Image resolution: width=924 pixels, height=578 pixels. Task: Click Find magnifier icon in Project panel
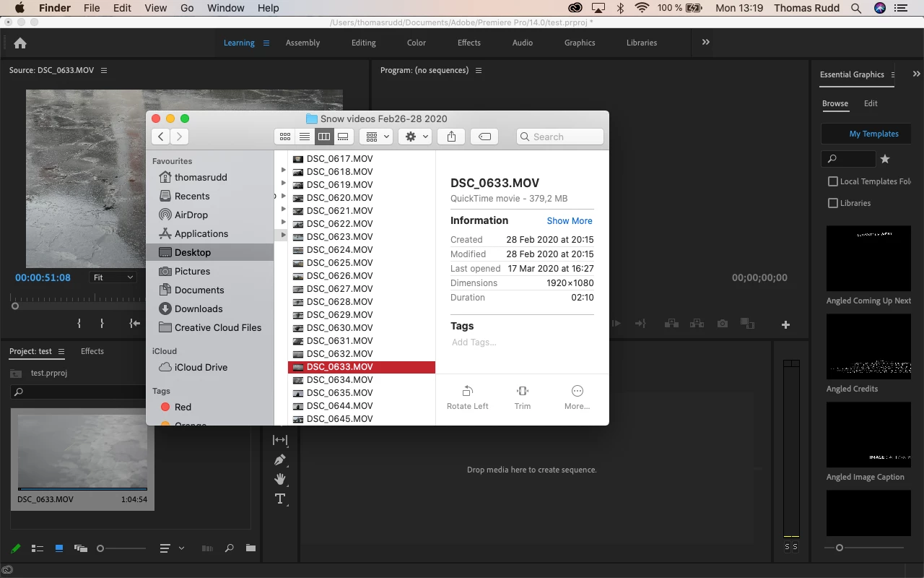coord(230,548)
